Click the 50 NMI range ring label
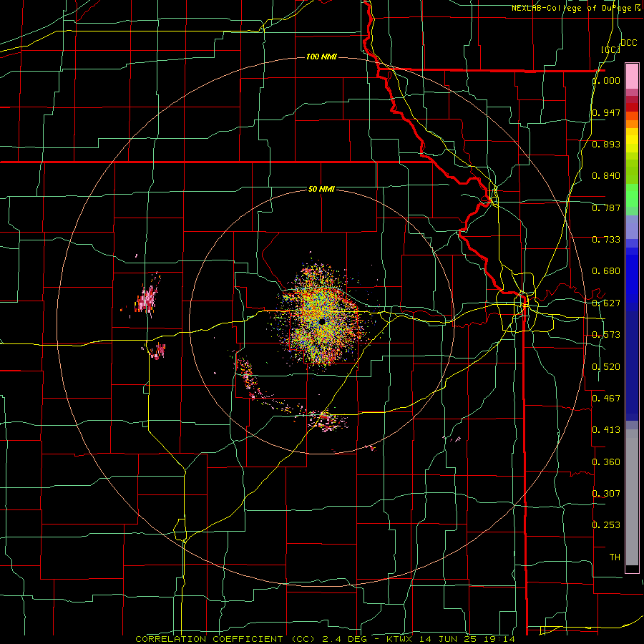This screenshot has width=644, height=644. [x=321, y=189]
